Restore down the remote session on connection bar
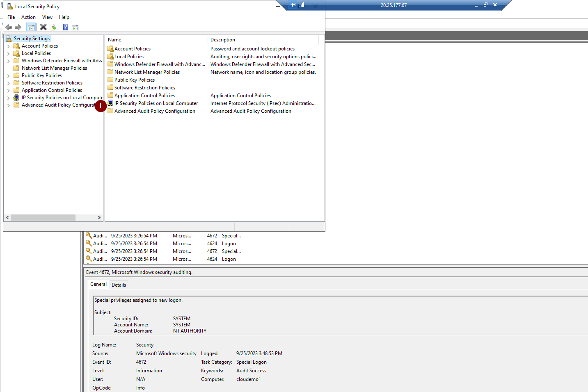 coord(485,5)
